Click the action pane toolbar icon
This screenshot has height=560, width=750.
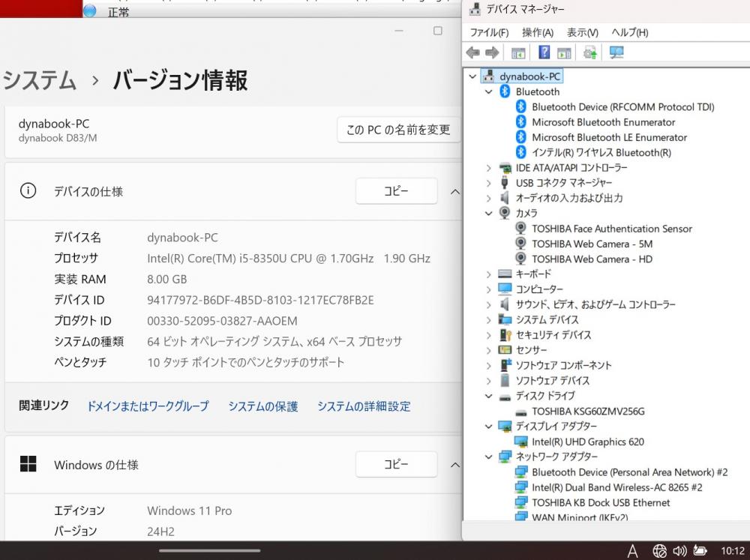coord(564,52)
